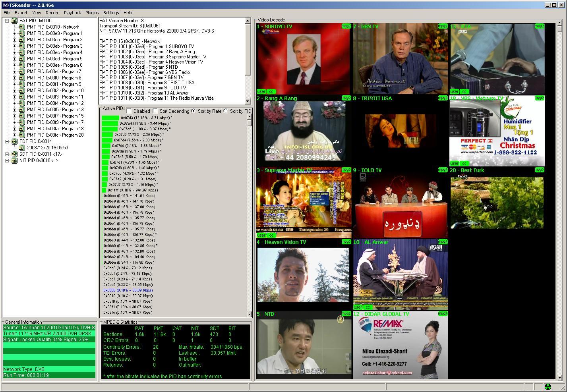Click the icon next to PMT PID 0x03ee - Program 6
Screen dimensions: 567x392
coord(22,65)
